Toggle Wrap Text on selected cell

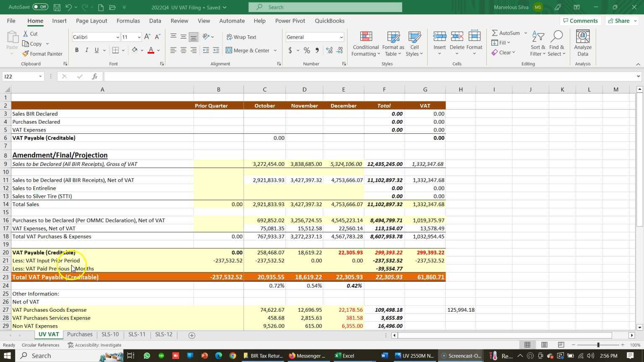click(241, 37)
